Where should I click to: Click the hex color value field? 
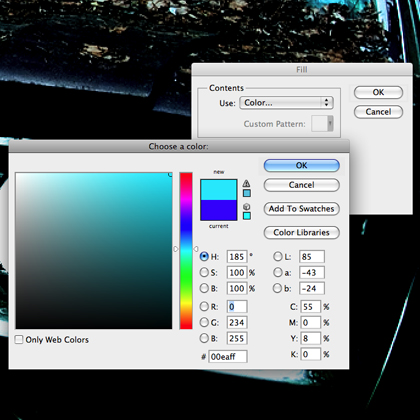(228, 357)
